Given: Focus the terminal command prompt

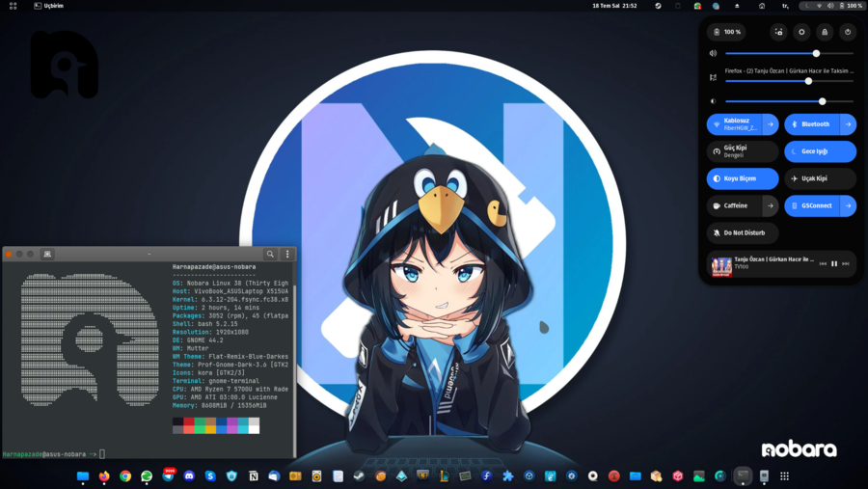Looking at the screenshot, I should point(102,454).
